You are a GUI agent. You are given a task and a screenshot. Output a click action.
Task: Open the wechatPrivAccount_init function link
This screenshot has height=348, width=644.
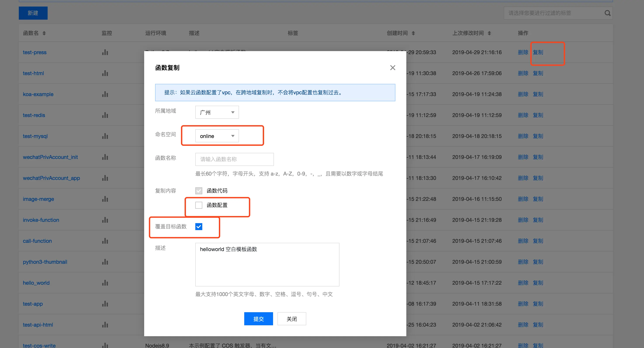[x=50, y=157]
